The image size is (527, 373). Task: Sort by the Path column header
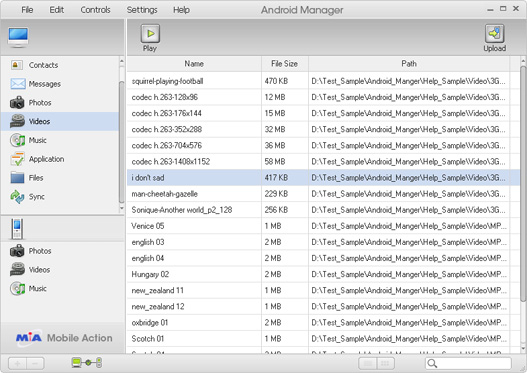[409, 64]
